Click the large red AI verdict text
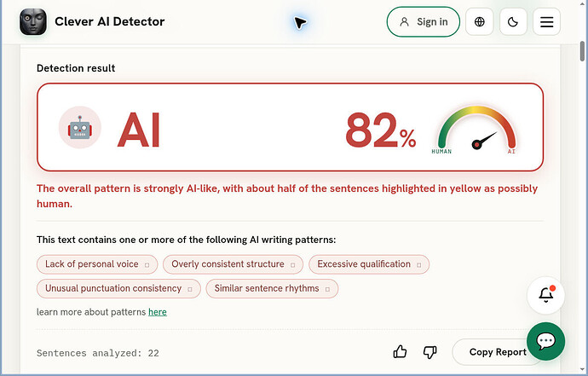Image resolution: width=588 pixels, height=376 pixels. tap(139, 130)
